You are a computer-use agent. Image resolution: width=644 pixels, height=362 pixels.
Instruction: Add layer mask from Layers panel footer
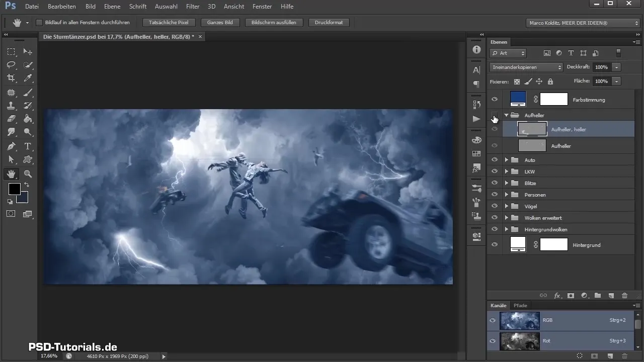point(571,296)
